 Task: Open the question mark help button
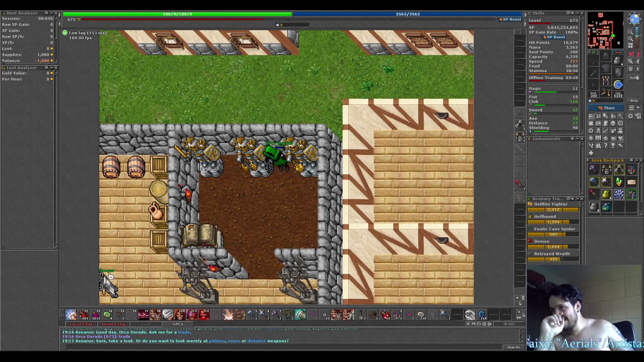coord(606,145)
